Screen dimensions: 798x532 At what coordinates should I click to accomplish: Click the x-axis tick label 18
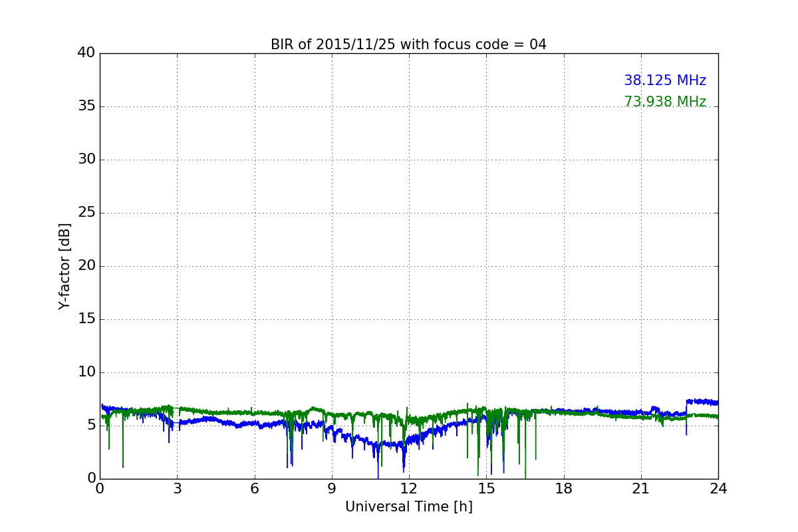coord(564,489)
